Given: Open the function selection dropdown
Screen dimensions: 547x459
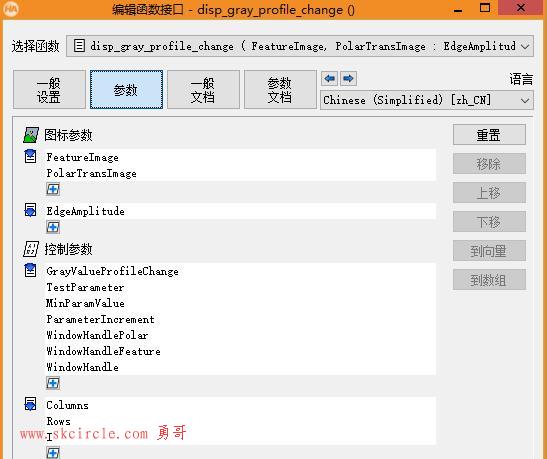Looking at the screenshot, I should pos(300,46).
